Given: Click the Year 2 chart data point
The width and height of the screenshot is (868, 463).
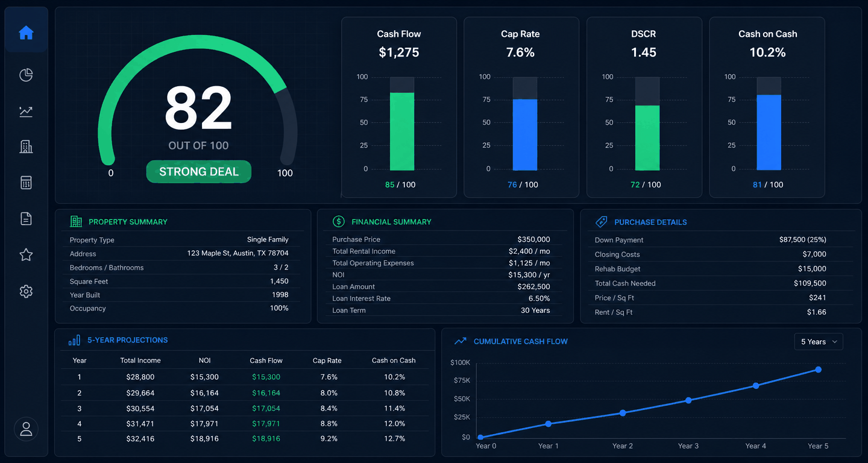Looking at the screenshot, I should [623, 413].
